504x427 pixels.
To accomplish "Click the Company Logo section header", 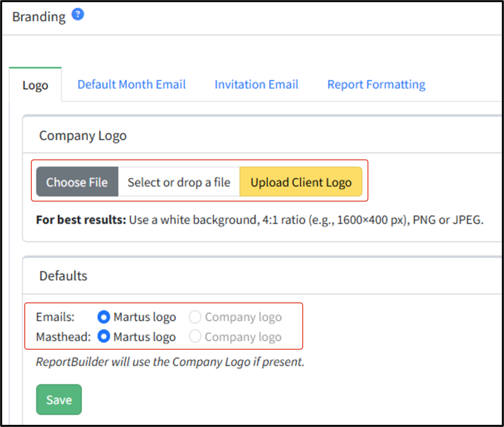I will click(83, 135).
